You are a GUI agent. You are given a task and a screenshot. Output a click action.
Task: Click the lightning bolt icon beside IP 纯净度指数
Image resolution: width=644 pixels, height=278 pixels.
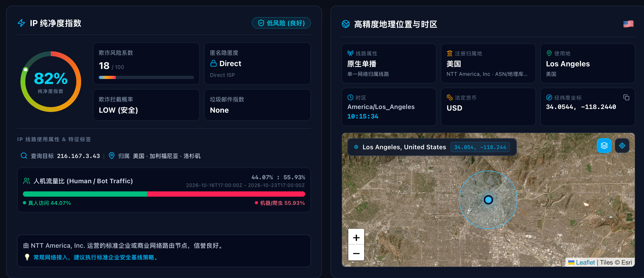(x=21, y=23)
